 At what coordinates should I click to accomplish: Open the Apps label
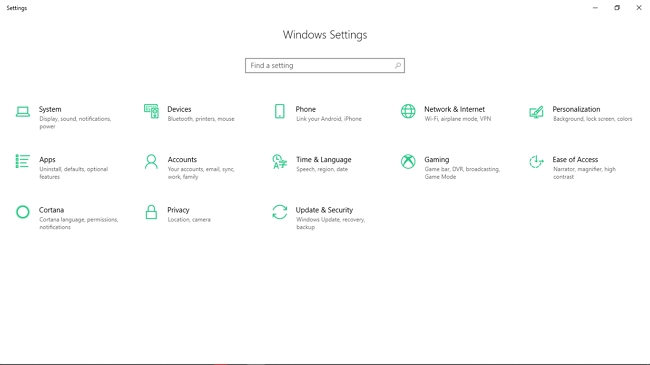pos(47,160)
